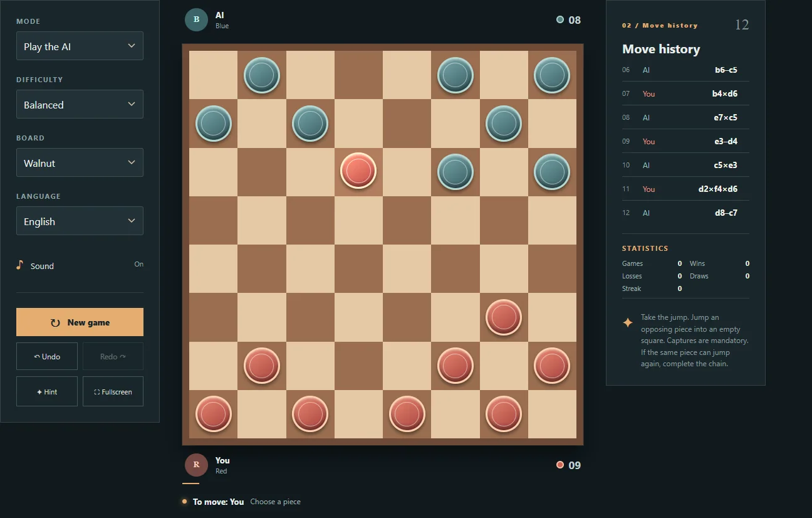Viewport: 812px width, 518px height.
Task: Click the STATISTICS section label
Action: [645, 248]
